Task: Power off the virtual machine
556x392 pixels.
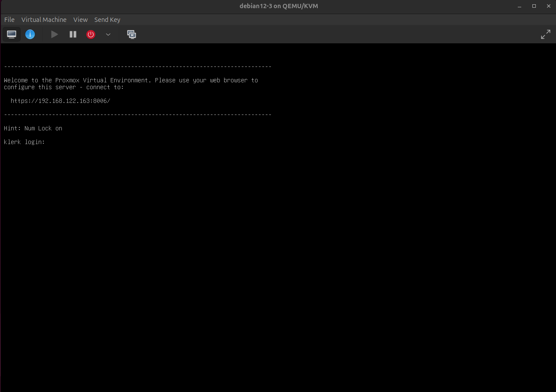Action: point(91,34)
